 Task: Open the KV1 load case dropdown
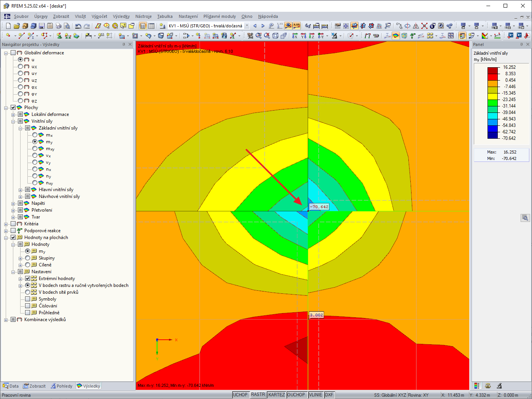pos(247,26)
